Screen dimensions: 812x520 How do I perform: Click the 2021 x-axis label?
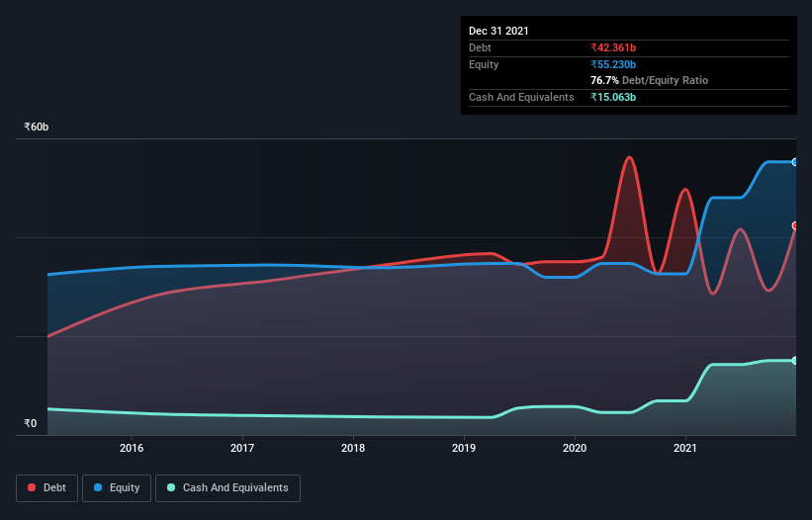[685, 448]
